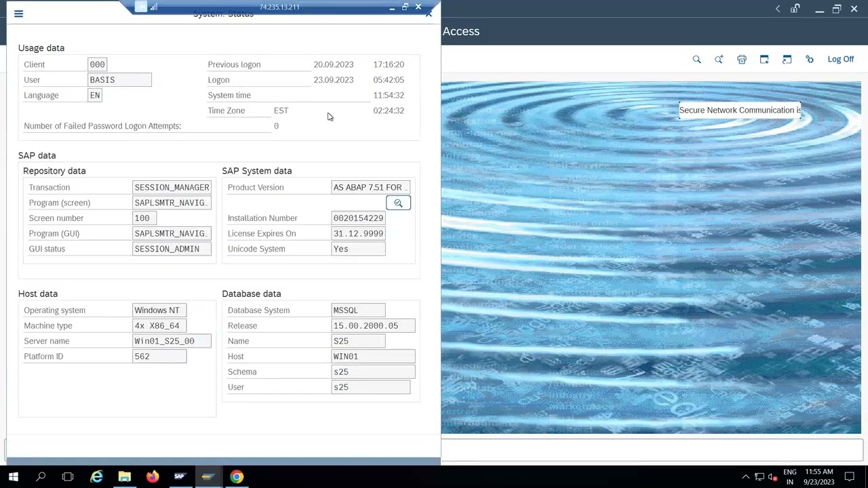The width and height of the screenshot is (868, 488).
Task: Switch to the active SAP GUI taskbar window
Action: 208,477
